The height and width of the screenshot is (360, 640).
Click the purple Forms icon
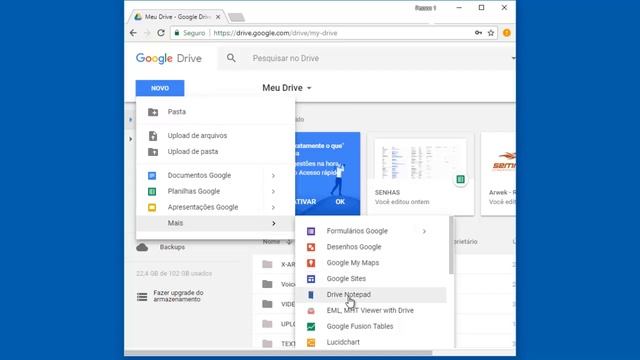pos(311,231)
